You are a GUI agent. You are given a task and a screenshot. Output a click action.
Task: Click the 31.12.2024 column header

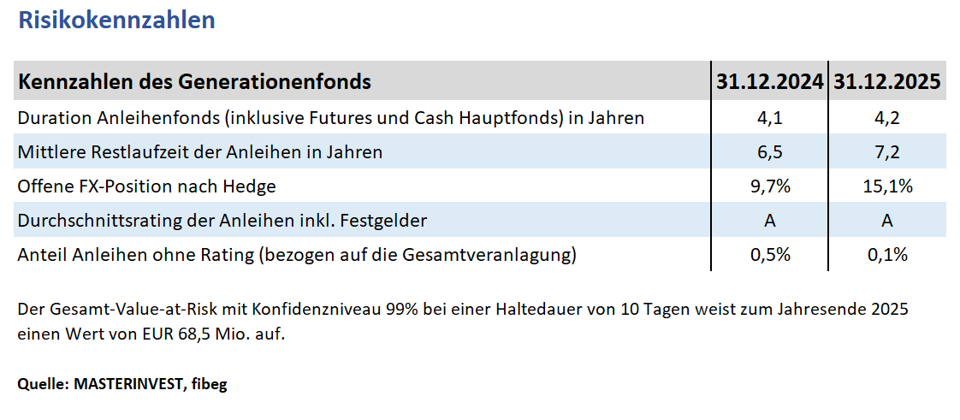pos(769,81)
